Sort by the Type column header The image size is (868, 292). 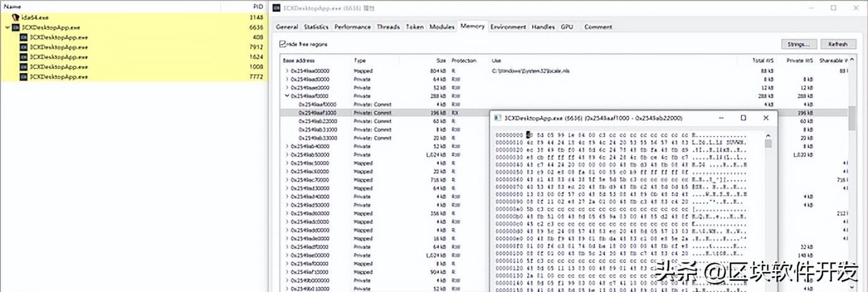pyautogui.click(x=360, y=60)
